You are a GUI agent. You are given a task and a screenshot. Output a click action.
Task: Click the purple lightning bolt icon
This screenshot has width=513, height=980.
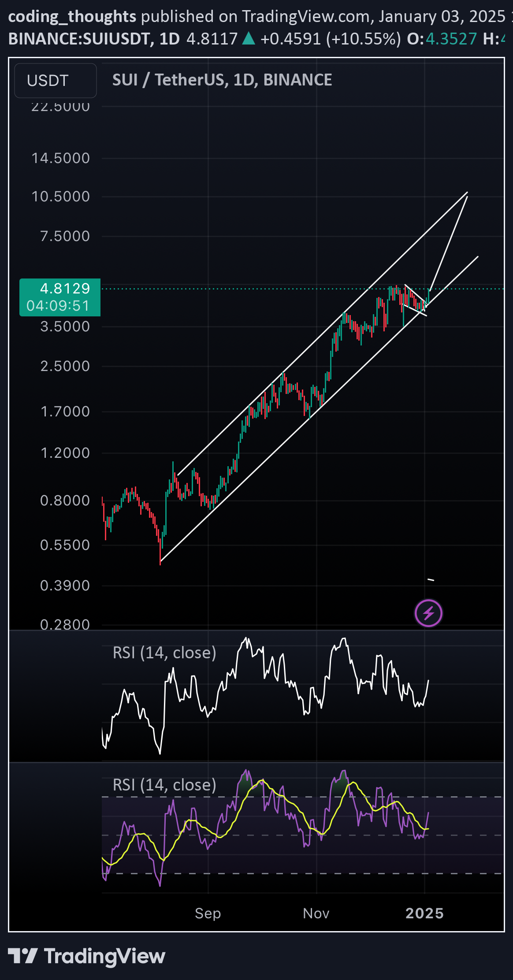pos(428,613)
